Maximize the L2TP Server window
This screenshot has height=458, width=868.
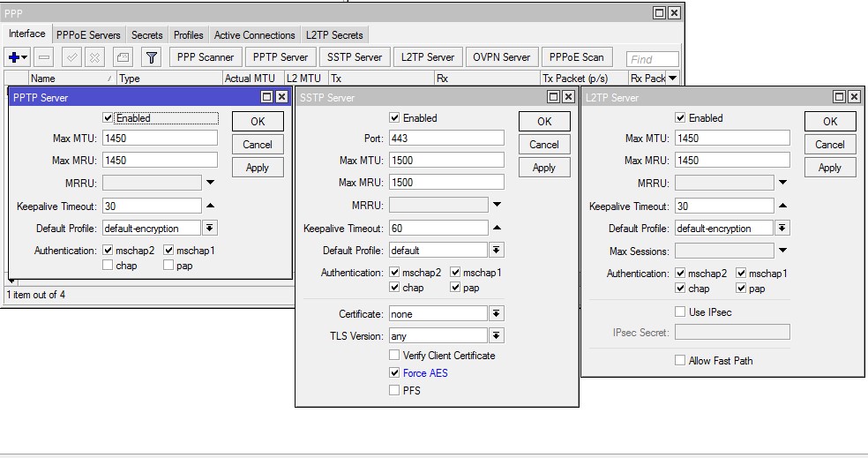coord(839,97)
